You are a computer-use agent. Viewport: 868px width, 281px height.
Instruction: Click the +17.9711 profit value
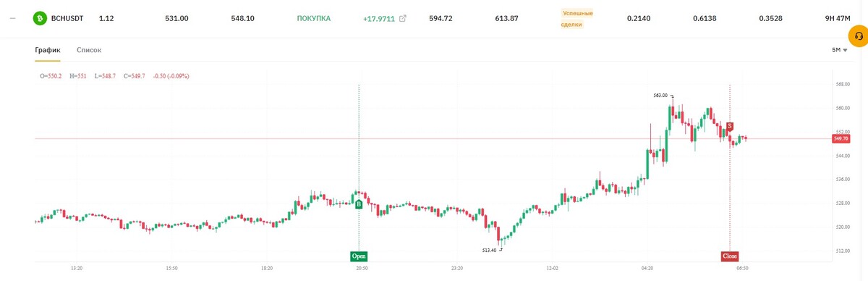[379, 19]
